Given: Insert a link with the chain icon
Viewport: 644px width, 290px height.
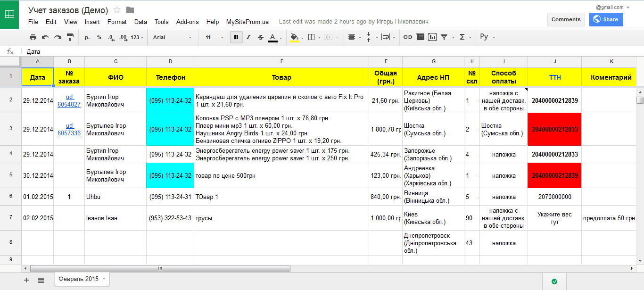Looking at the screenshot, I should click(408, 37).
